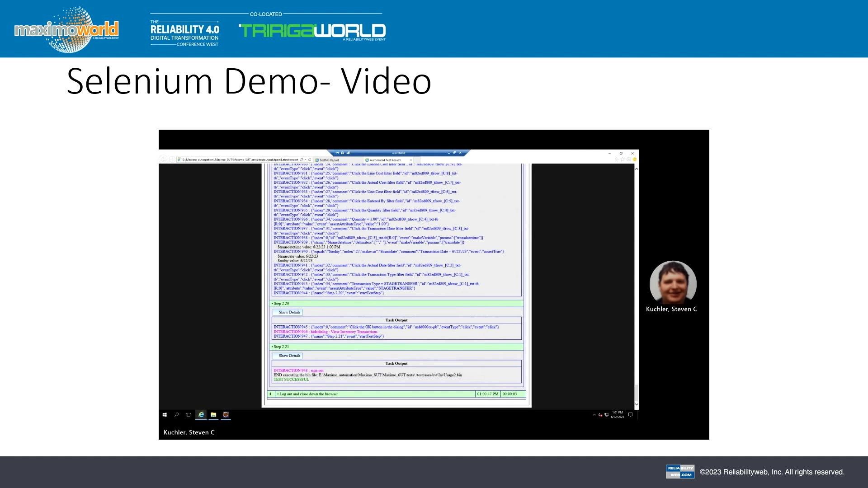Viewport: 868px width, 488px height.
Task: Click the TEST SUCCESSFUL text
Action: click(291, 380)
